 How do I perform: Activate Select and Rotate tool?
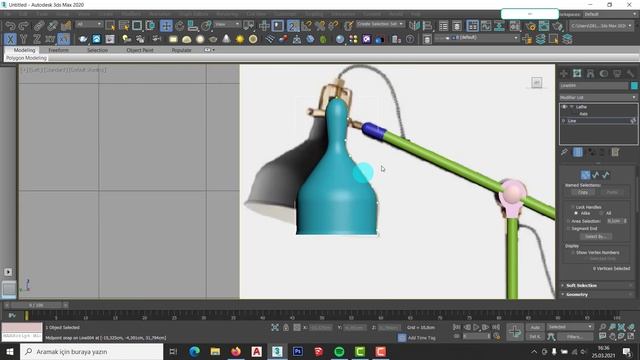(180, 25)
